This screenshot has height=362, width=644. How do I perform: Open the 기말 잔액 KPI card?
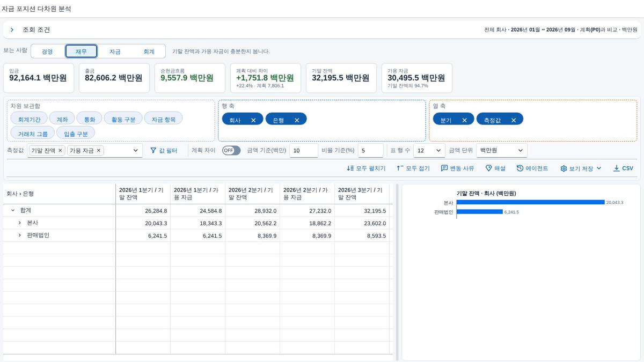[341, 78]
